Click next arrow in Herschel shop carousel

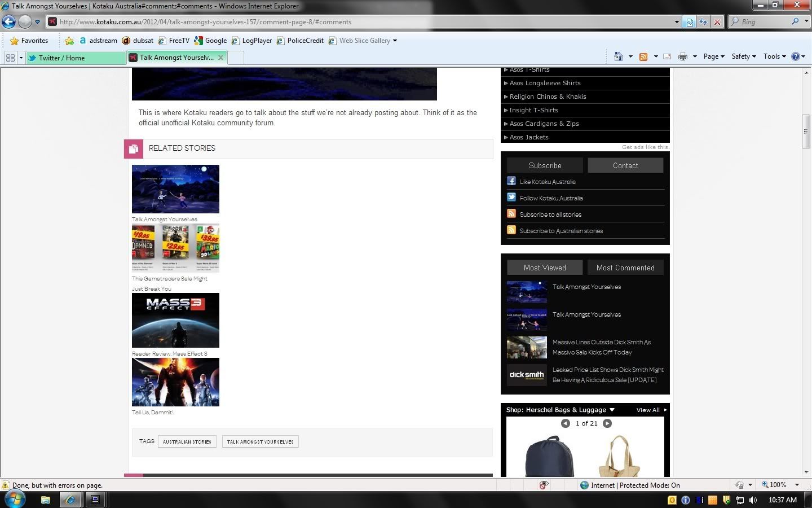coord(607,423)
